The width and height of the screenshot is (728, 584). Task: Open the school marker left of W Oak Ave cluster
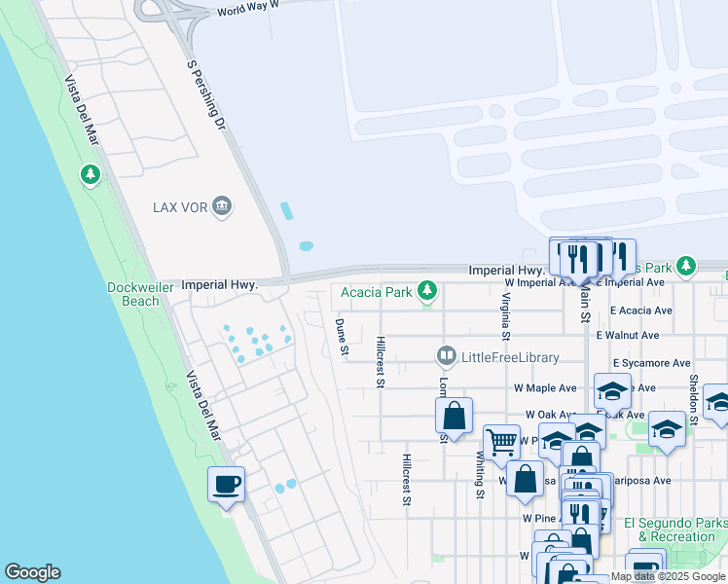pos(557,441)
